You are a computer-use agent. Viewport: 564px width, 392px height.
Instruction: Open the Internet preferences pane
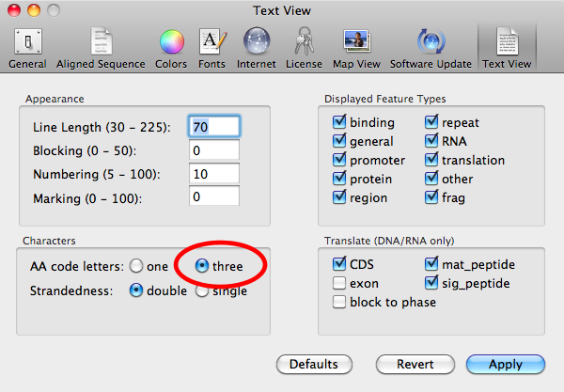(257, 47)
